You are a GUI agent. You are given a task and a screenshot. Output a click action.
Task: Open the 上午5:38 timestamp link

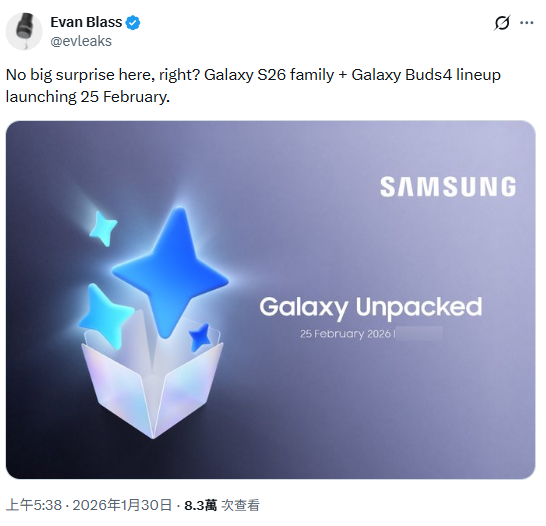(x=34, y=505)
